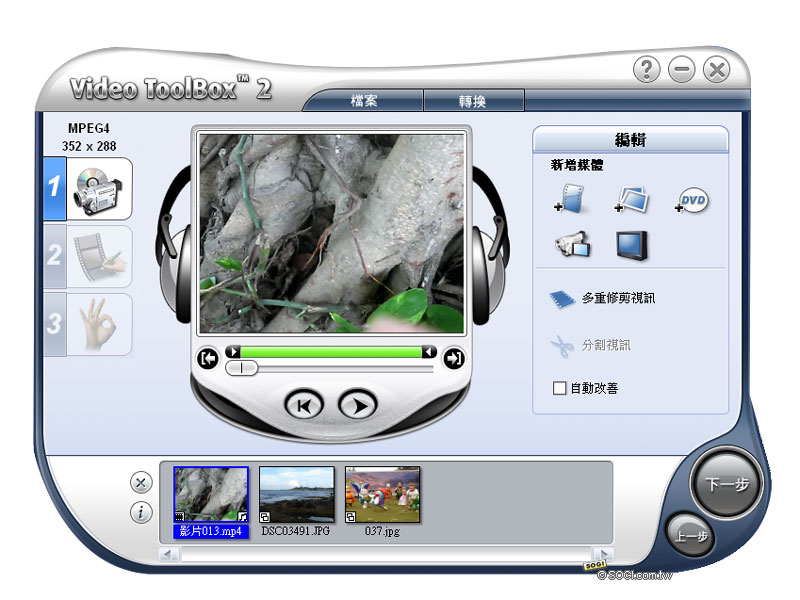Close the Video ToolBox window
The image size is (800, 600).
click(717, 69)
